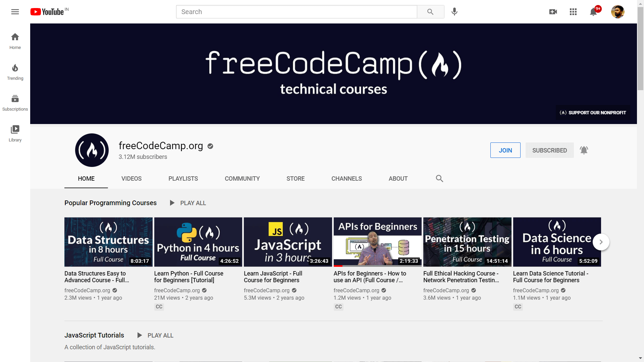The height and width of the screenshot is (362, 644).
Task: Show next videos with carousel arrow
Action: point(601,242)
